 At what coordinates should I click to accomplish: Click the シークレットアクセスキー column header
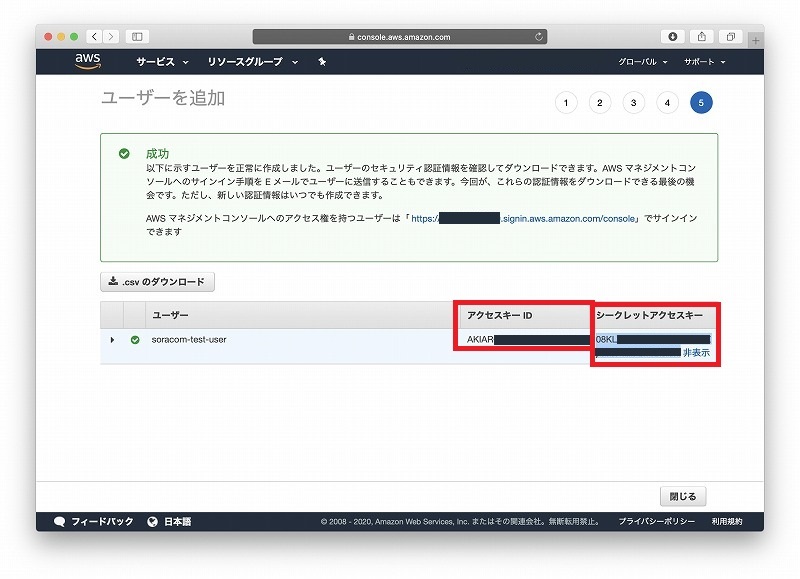649,315
